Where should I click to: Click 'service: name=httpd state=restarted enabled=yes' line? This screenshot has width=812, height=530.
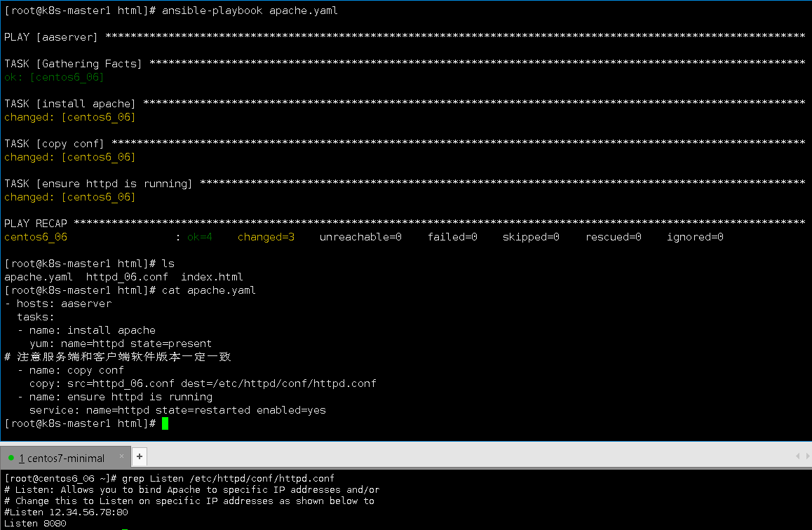tap(177, 410)
